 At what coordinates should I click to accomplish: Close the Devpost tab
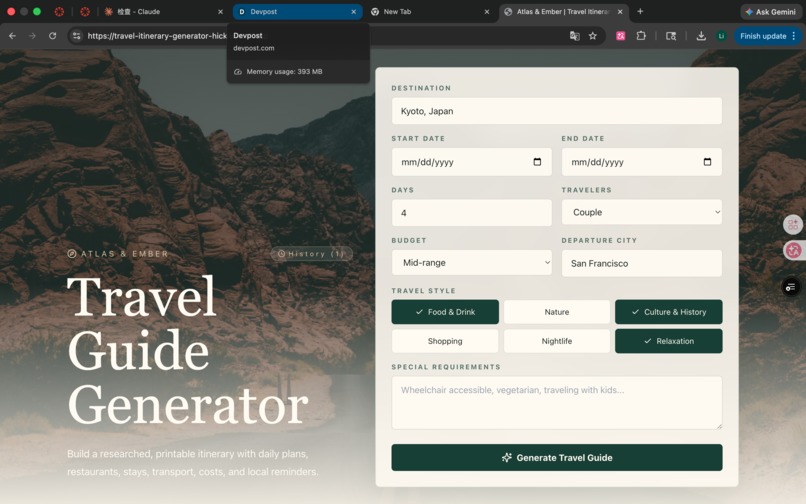pyautogui.click(x=354, y=11)
